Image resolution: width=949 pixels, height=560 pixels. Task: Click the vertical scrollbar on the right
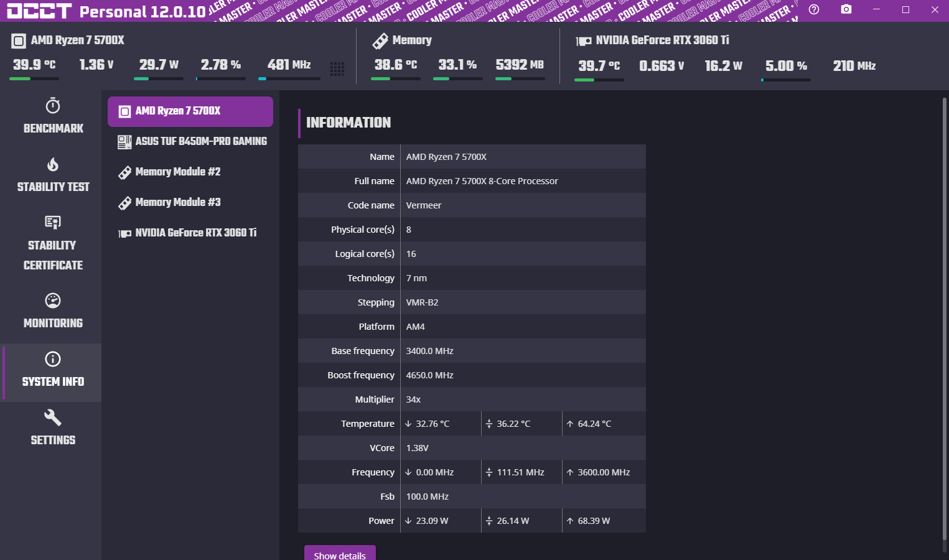(945, 311)
